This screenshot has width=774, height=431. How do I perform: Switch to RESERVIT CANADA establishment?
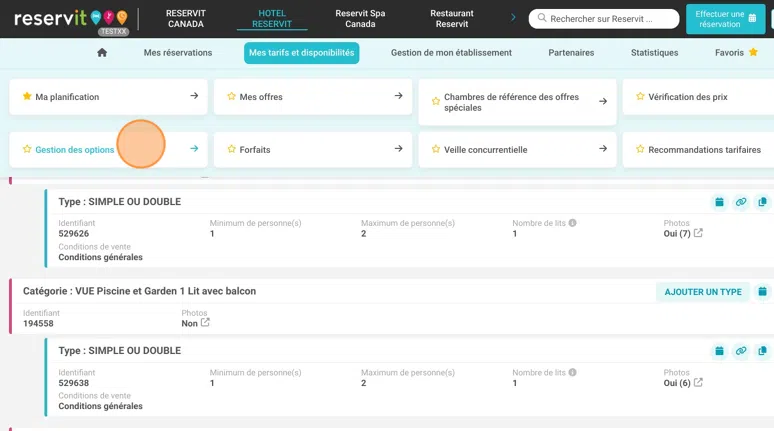pos(186,19)
